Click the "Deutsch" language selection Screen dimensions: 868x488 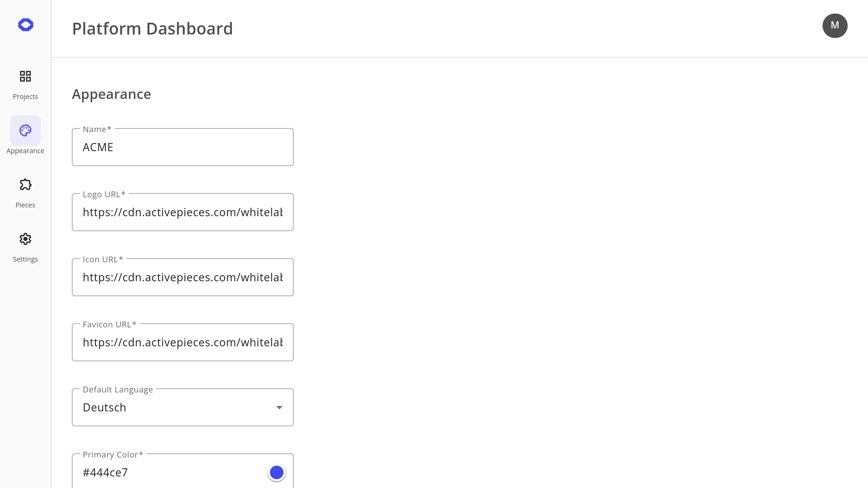point(104,407)
